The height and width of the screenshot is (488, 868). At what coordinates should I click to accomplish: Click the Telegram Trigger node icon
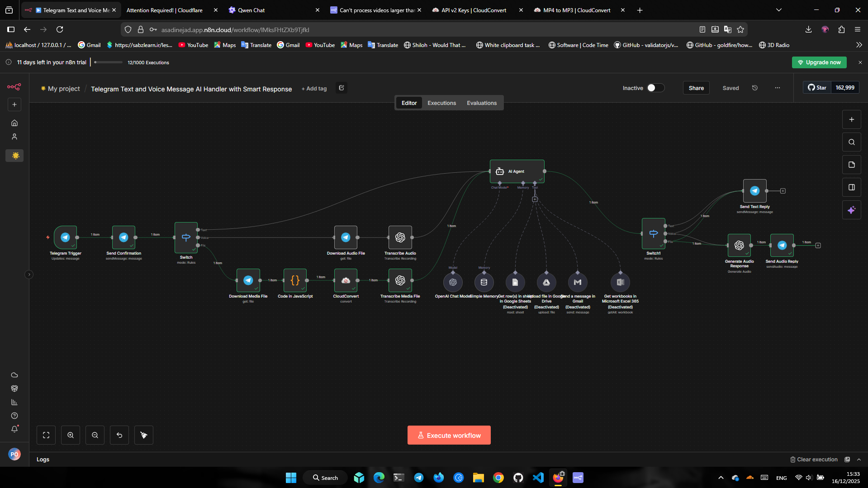pos(65,237)
